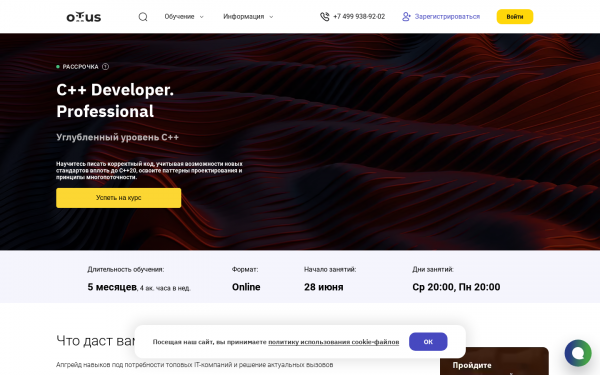Click the Войти button
Screen dimensions: 600x375
point(515,17)
